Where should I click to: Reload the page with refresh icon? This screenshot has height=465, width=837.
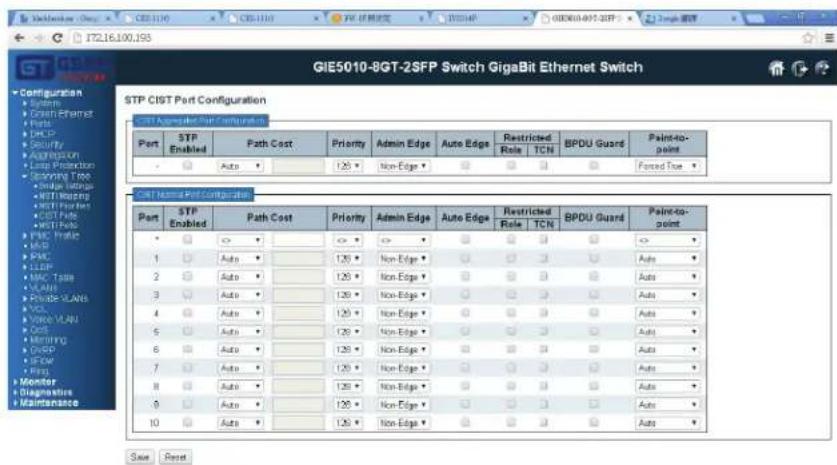(58, 38)
